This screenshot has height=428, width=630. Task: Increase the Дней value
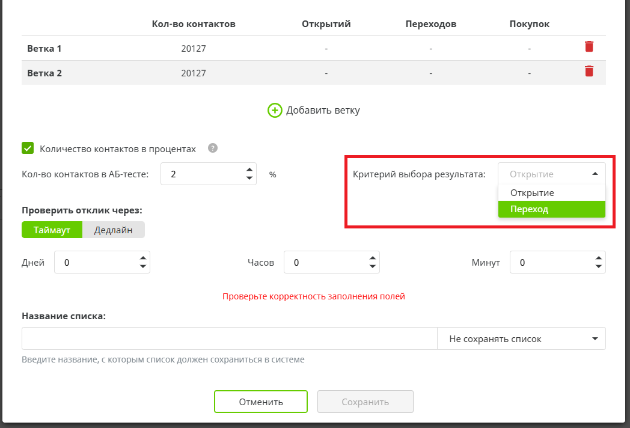144,258
